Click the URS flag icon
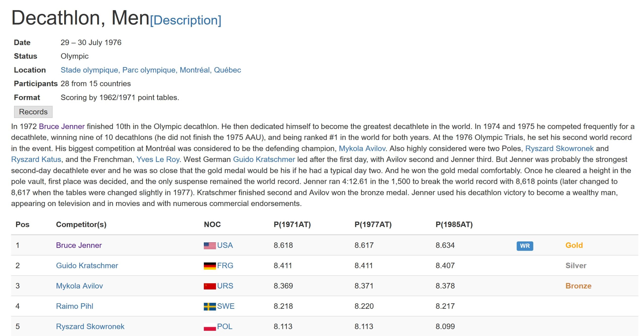Screen dimensions: 644x336 (x=210, y=286)
